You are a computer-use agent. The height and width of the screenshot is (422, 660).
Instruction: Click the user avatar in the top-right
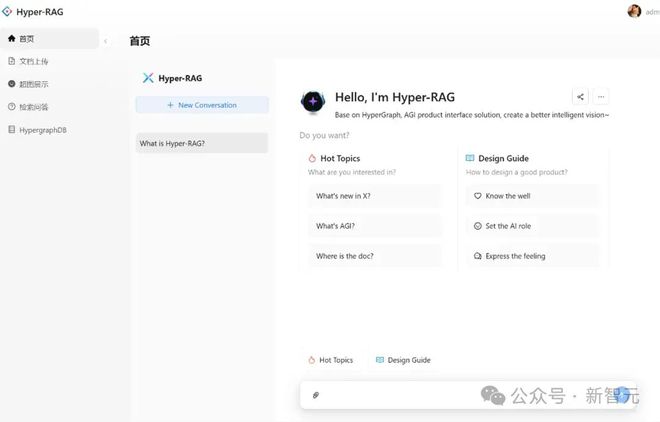coord(634,11)
